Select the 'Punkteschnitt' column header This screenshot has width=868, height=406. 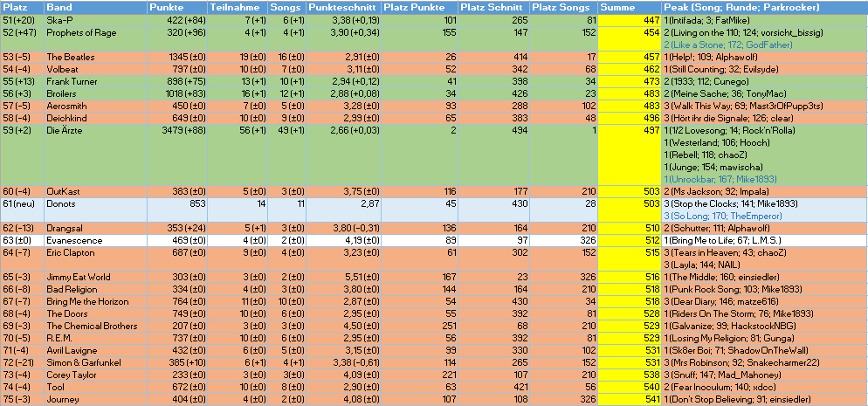click(344, 8)
